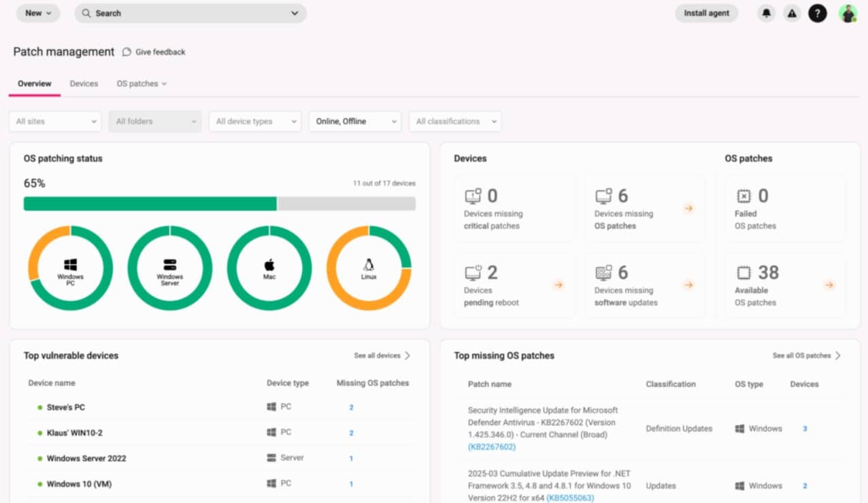
Task: Click missing patch count 2 for Steve's PC
Action: click(351, 407)
